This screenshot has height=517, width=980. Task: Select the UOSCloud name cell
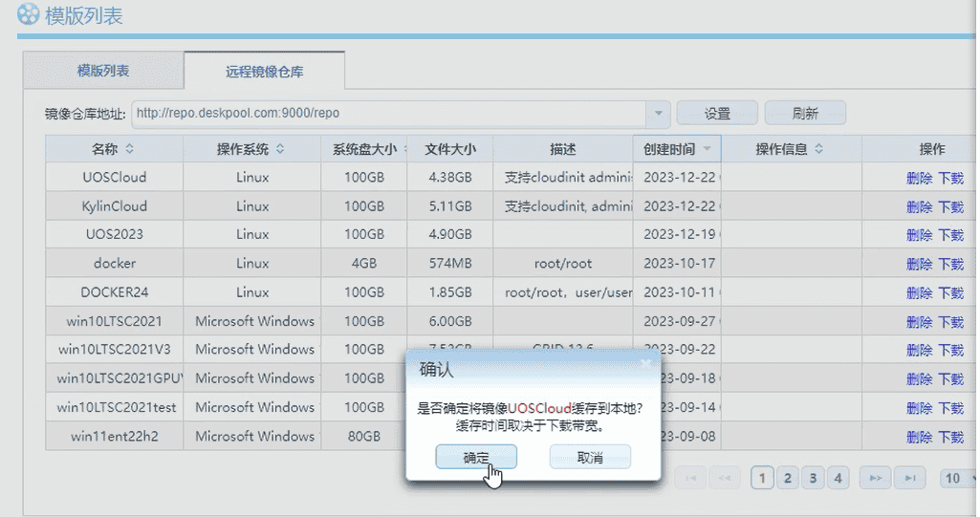point(115,178)
